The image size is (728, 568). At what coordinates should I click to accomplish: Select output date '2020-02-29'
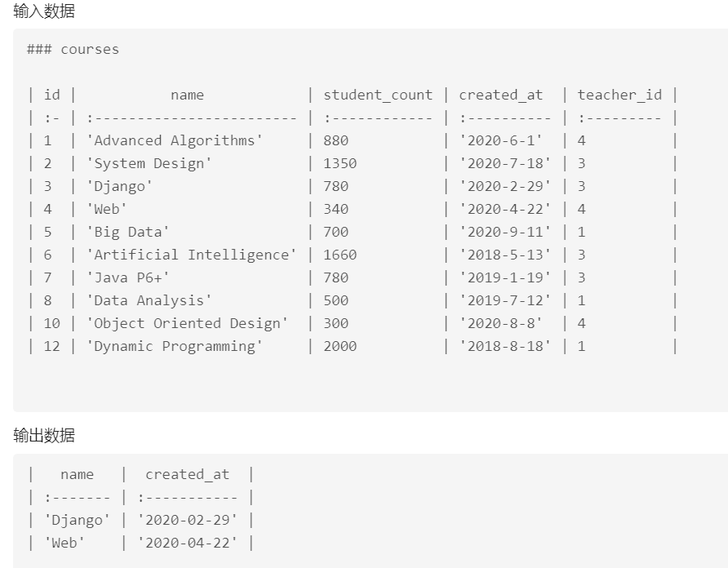tap(188, 520)
